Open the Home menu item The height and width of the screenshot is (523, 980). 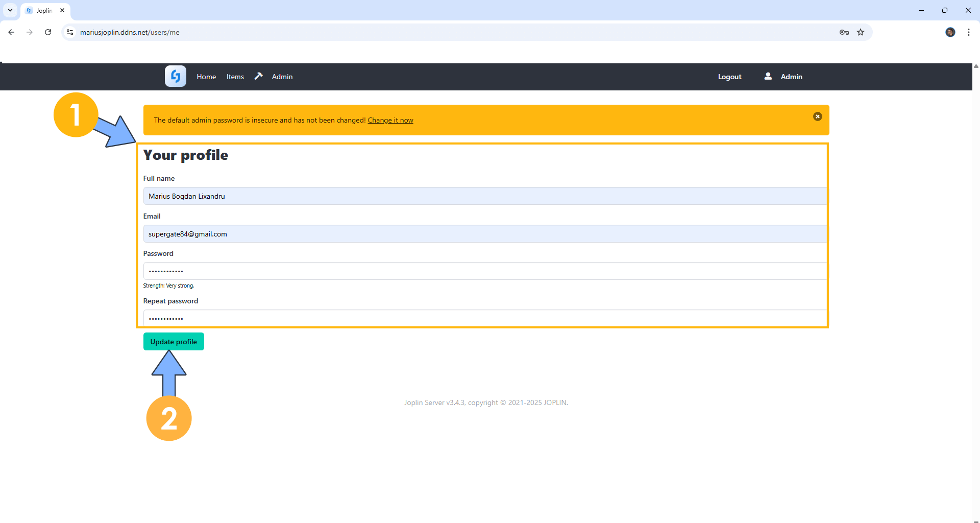point(206,77)
